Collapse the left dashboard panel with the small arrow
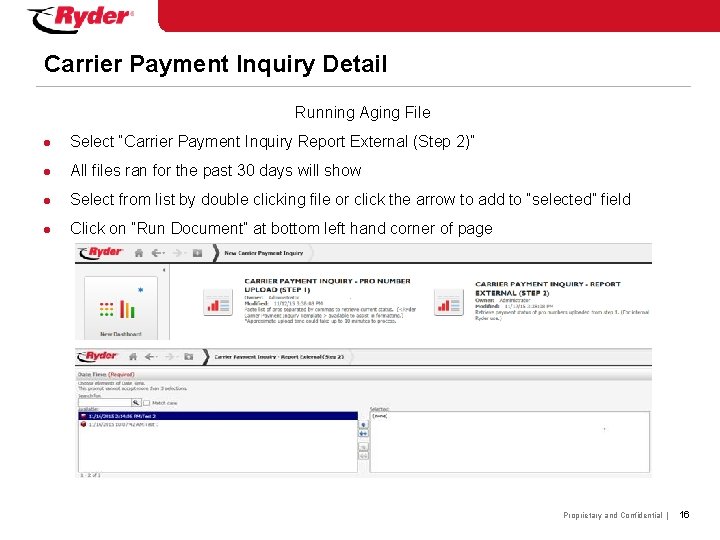720x540 pixels. click(164, 270)
